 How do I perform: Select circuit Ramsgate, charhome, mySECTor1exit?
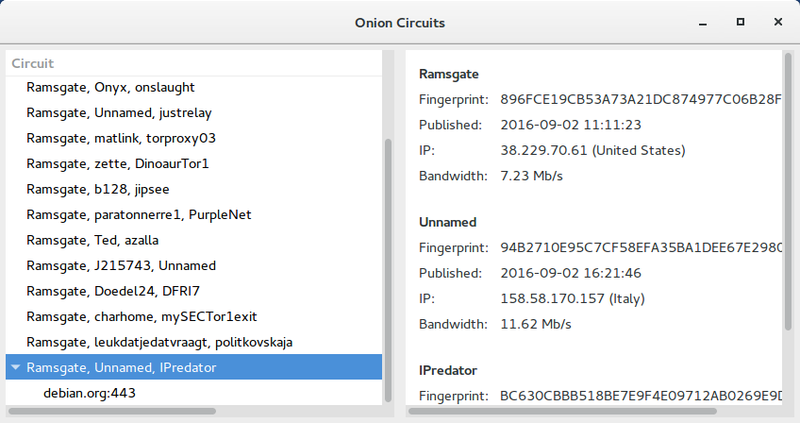[142, 316]
